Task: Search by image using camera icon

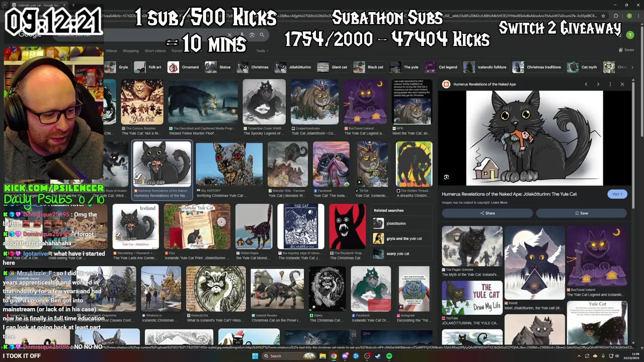Action: pos(252,35)
